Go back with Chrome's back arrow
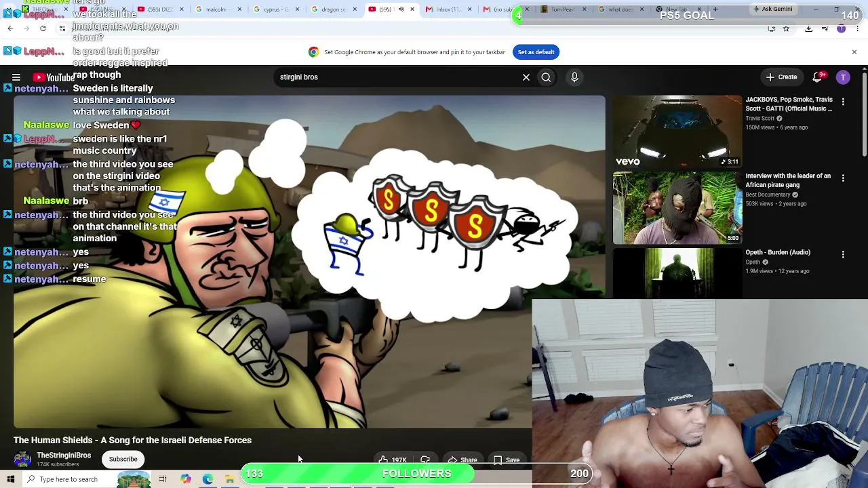 click(x=10, y=28)
